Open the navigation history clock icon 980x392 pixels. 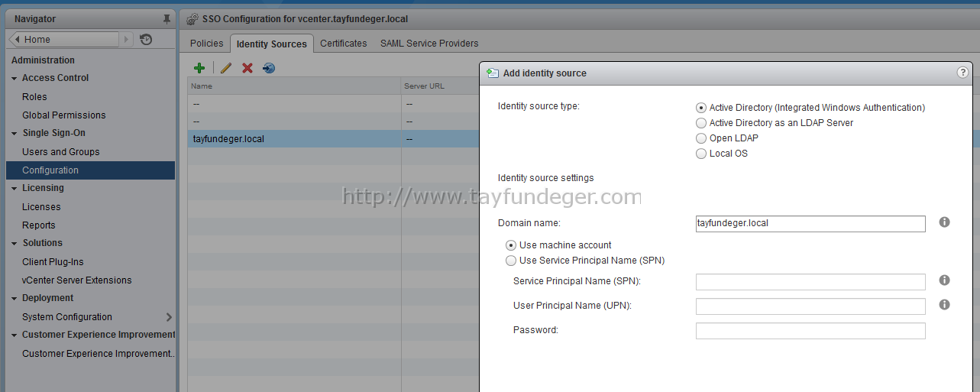pos(147,40)
